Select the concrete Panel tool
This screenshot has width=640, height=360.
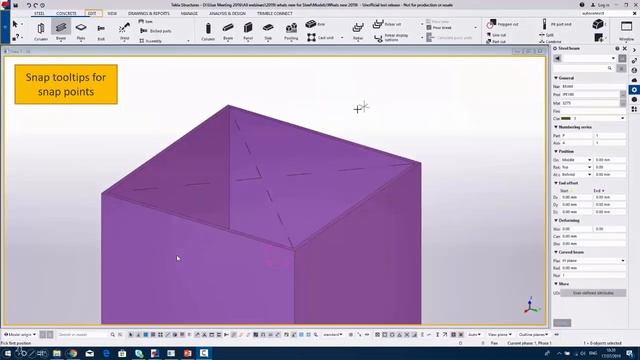click(x=248, y=31)
